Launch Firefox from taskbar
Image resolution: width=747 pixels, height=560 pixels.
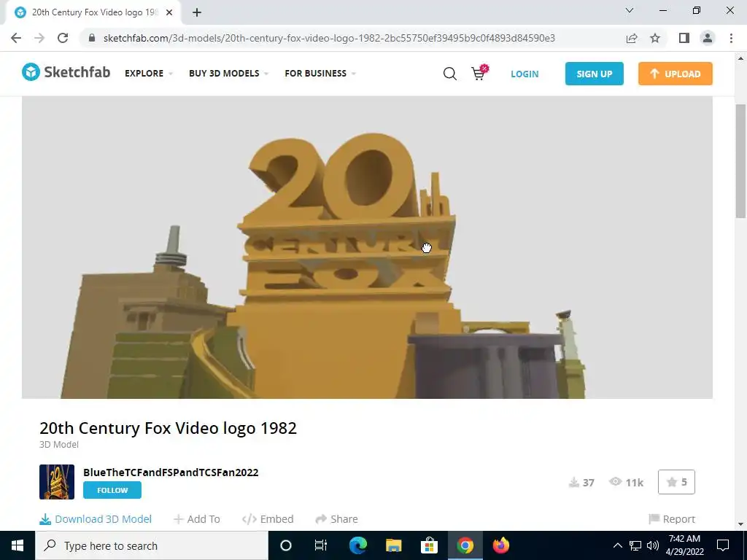(500, 545)
